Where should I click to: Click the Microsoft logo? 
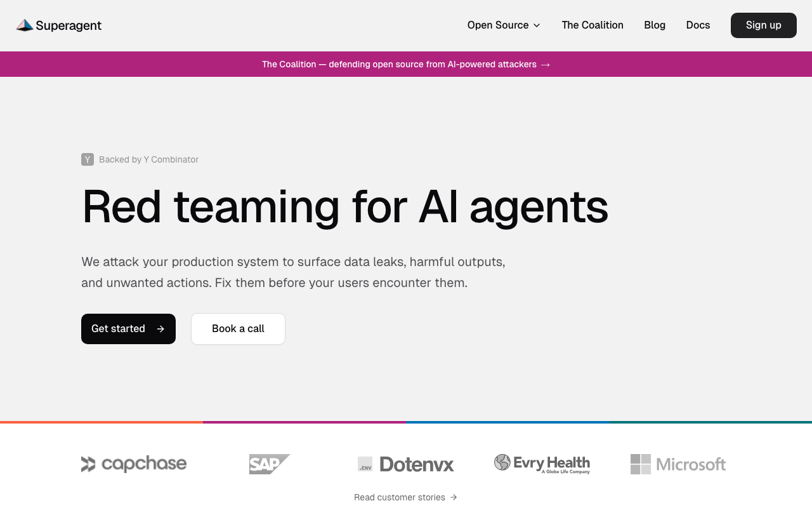coord(678,464)
